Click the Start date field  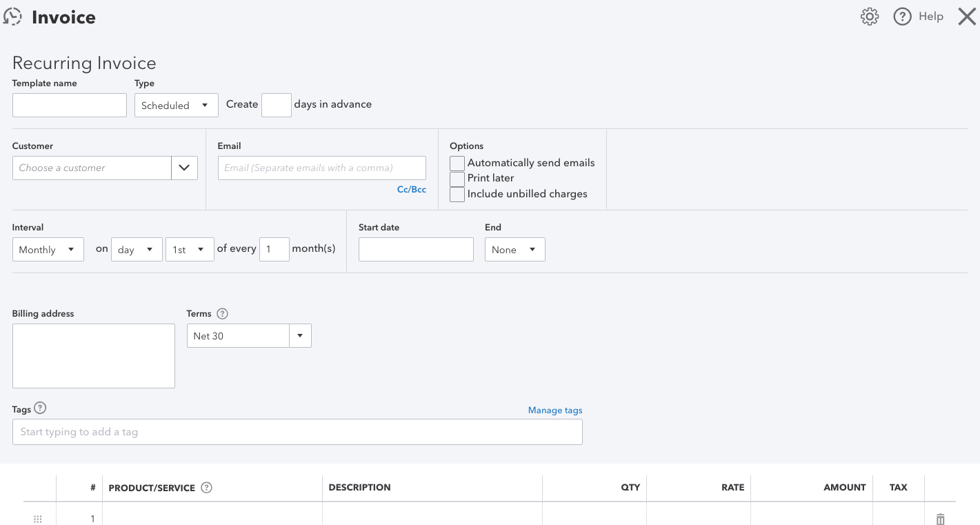[x=416, y=249]
